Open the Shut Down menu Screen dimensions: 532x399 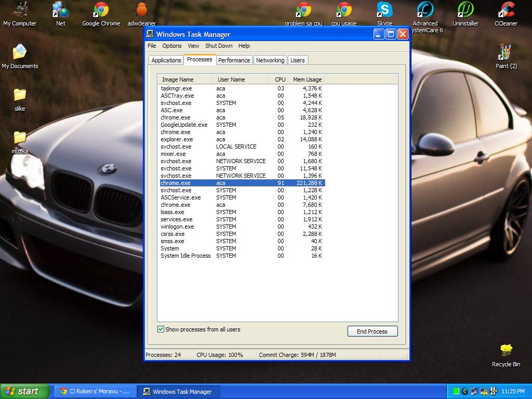click(x=219, y=46)
